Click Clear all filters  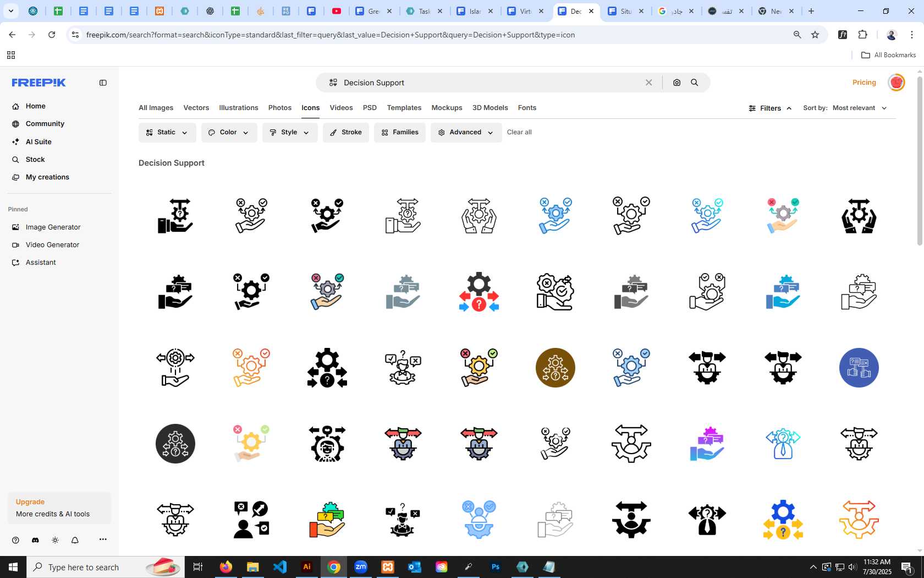[x=519, y=133]
